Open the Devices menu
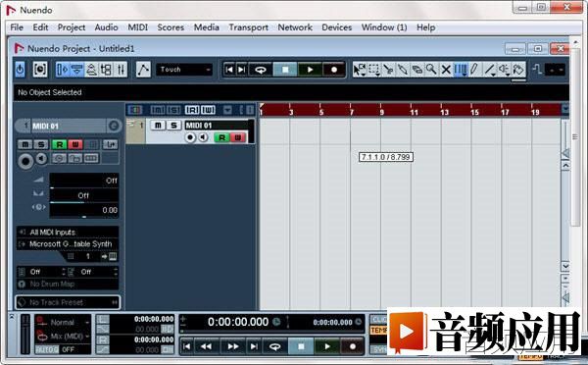 (x=337, y=27)
